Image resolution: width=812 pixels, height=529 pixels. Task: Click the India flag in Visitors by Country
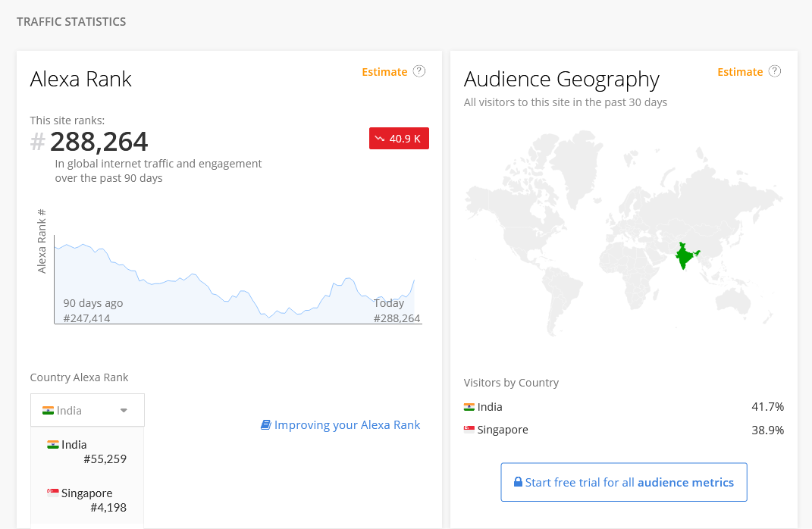click(469, 407)
